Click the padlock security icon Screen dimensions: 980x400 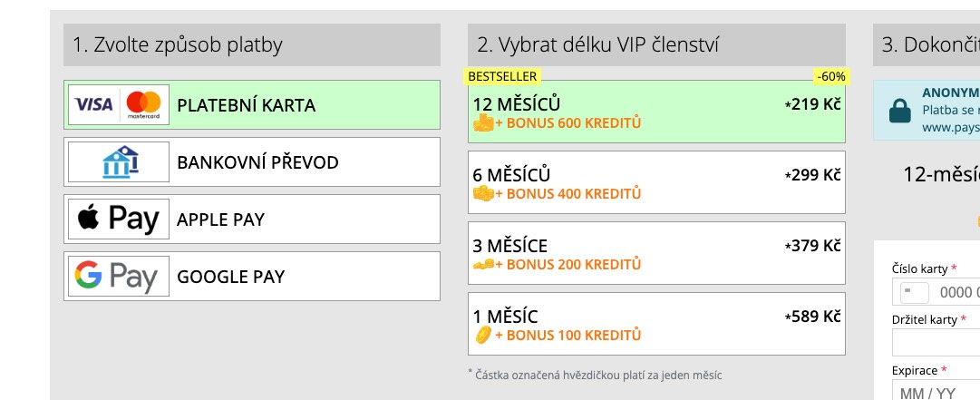pyautogui.click(x=900, y=111)
